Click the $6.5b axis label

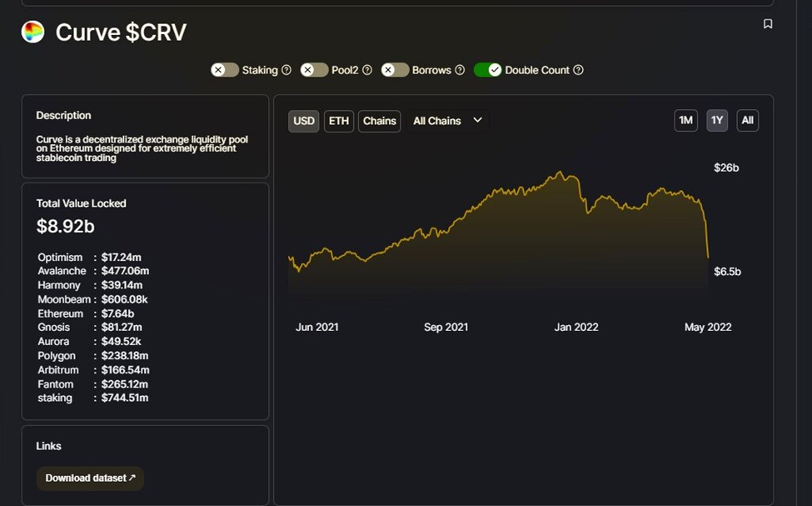[727, 271]
